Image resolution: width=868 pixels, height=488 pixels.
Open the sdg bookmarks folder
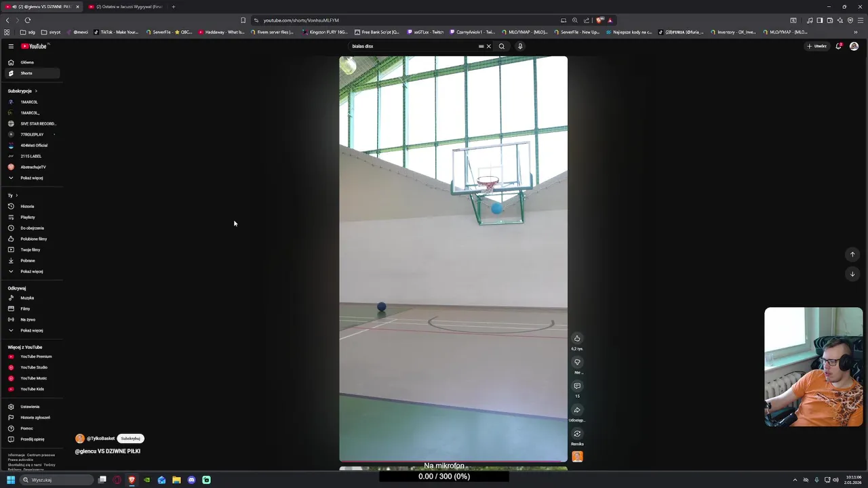(x=28, y=32)
